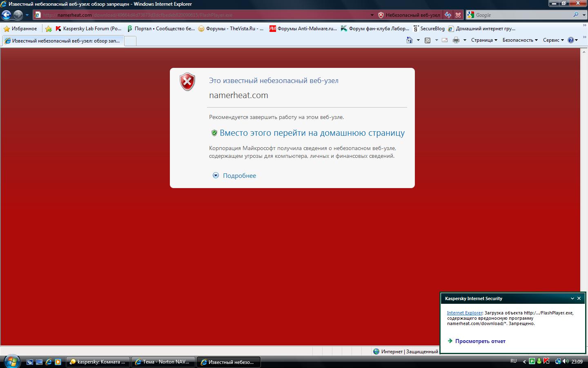The height and width of the screenshot is (368, 588).
Task: Click the Refresh page icon
Action: [x=448, y=15]
